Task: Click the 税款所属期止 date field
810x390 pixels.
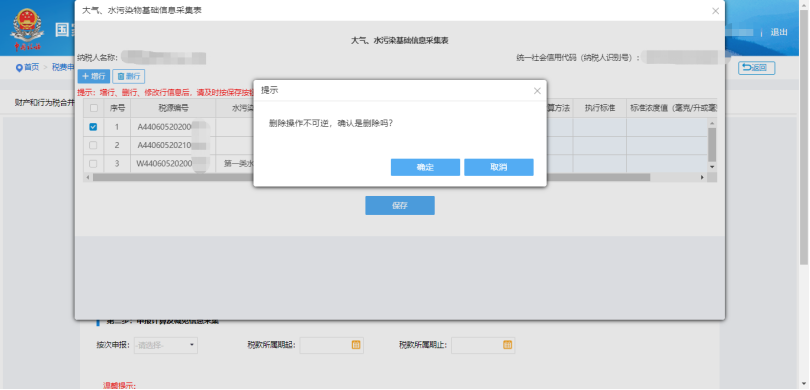Action: [x=483, y=345]
